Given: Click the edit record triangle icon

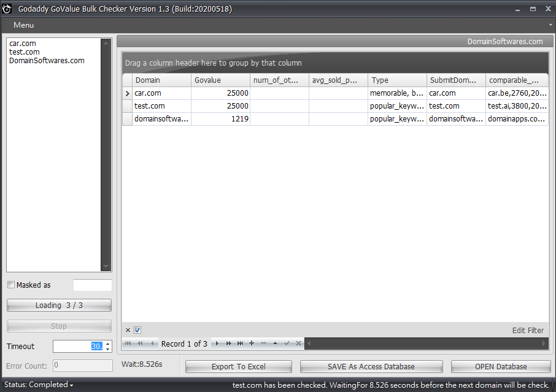Looking at the screenshot, I should click(x=275, y=343).
